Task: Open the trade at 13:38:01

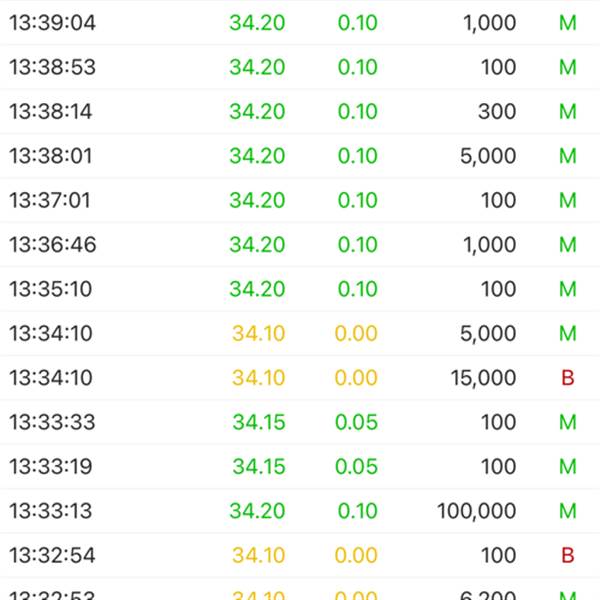Action: 300,156
